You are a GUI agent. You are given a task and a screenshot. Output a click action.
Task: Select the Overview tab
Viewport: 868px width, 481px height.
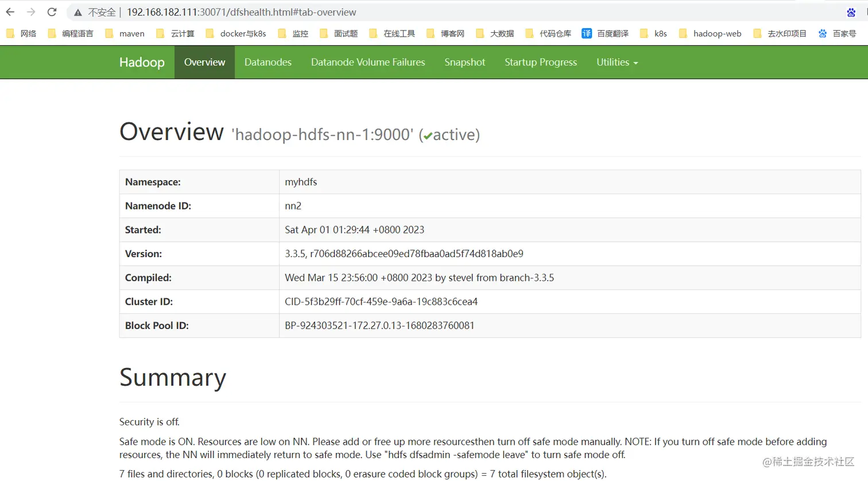tap(204, 62)
